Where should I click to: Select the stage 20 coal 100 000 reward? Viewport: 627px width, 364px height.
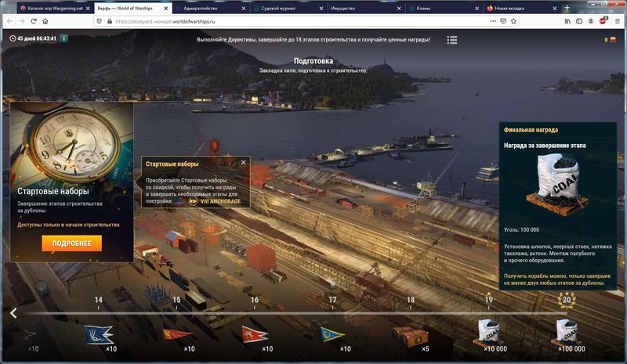(567, 333)
